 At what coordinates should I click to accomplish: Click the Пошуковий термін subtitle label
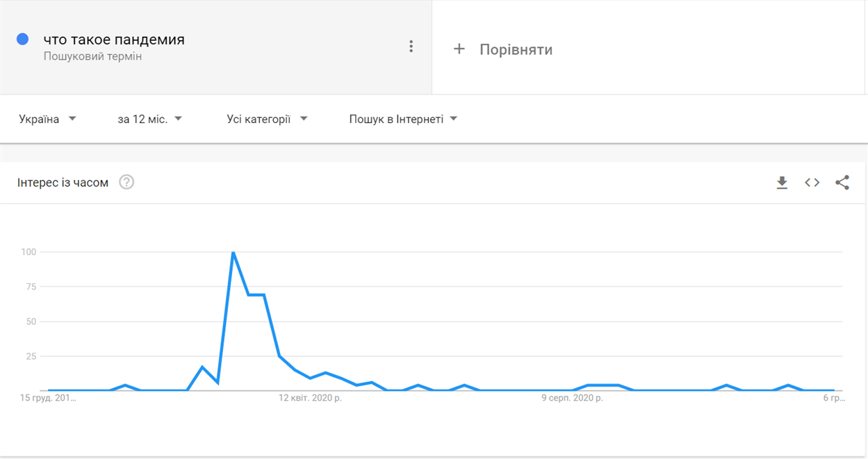[92, 57]
